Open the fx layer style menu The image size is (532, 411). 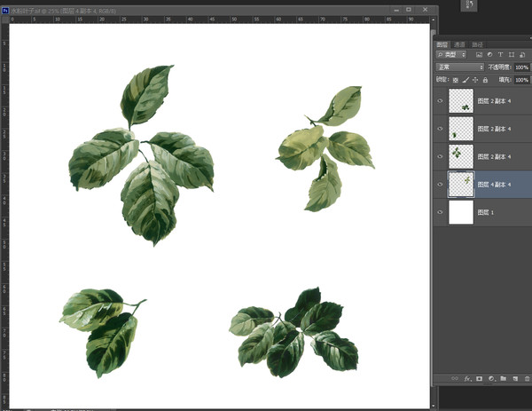tap(467, 378)
